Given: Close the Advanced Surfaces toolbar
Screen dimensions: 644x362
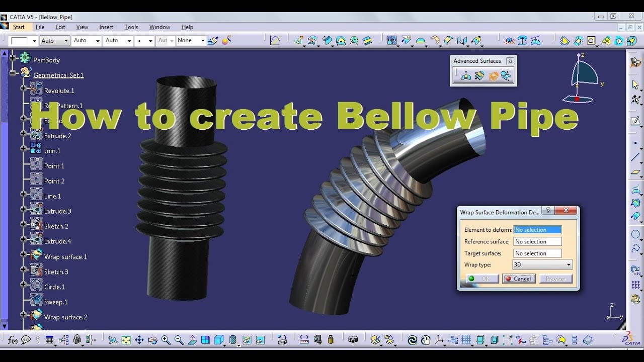Looking at the screenshot, I should [x=510, y=61].
